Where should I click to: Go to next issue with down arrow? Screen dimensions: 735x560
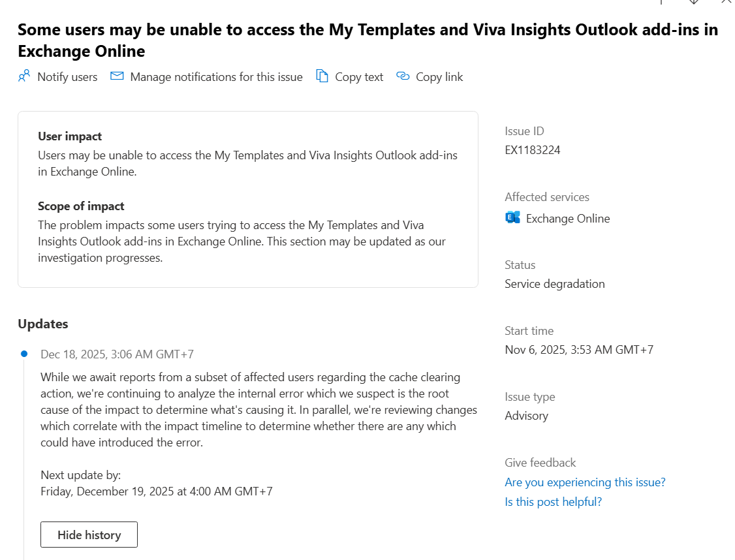(x=694, y=1)
